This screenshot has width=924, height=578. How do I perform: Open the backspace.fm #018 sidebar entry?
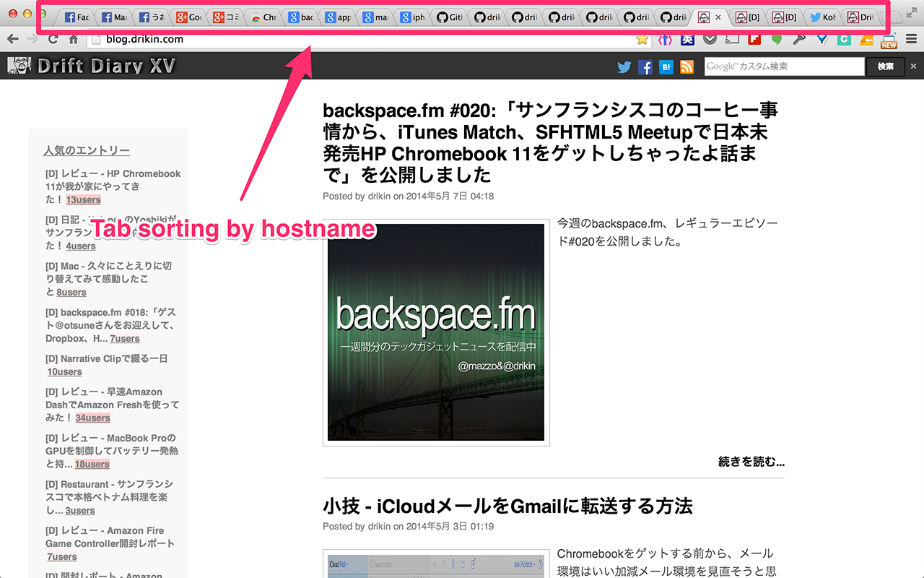(110, 325)
